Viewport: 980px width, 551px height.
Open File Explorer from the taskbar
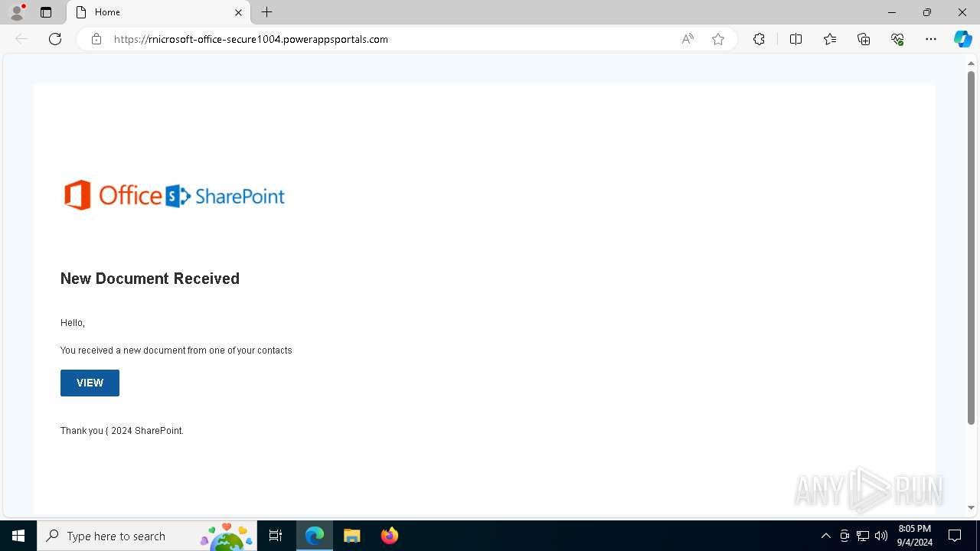point(351,536)
